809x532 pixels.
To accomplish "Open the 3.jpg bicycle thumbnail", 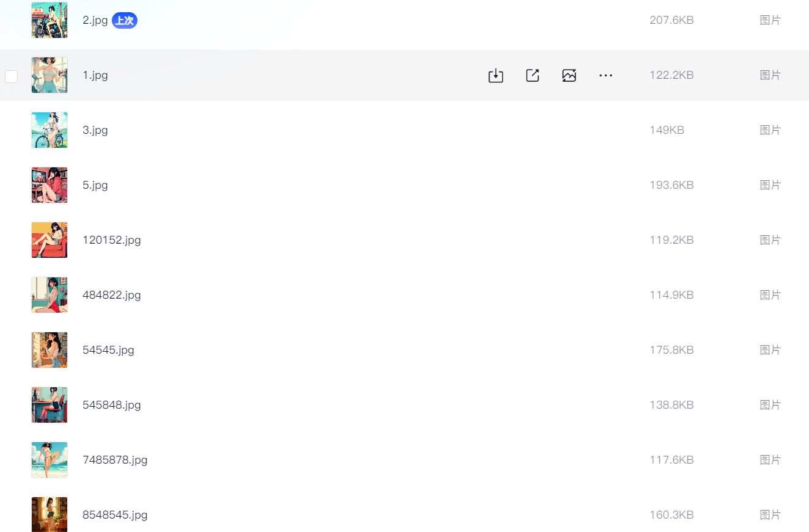I will [49, 130].
